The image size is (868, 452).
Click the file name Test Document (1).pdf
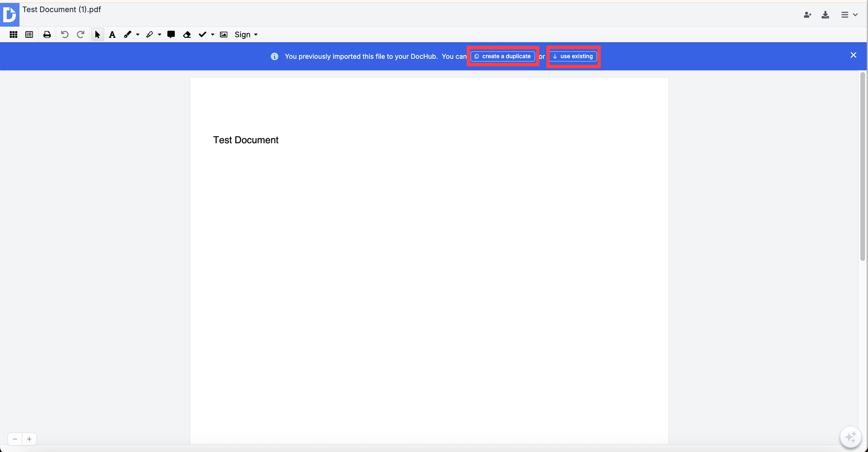(62, 9)
